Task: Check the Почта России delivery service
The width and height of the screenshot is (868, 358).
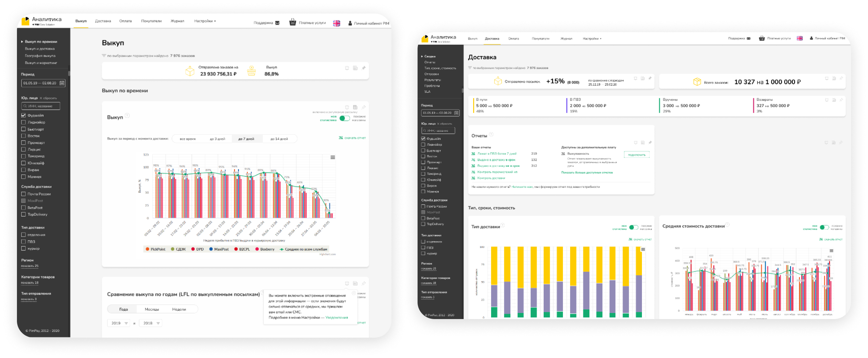Action: [x=23, y=194]
